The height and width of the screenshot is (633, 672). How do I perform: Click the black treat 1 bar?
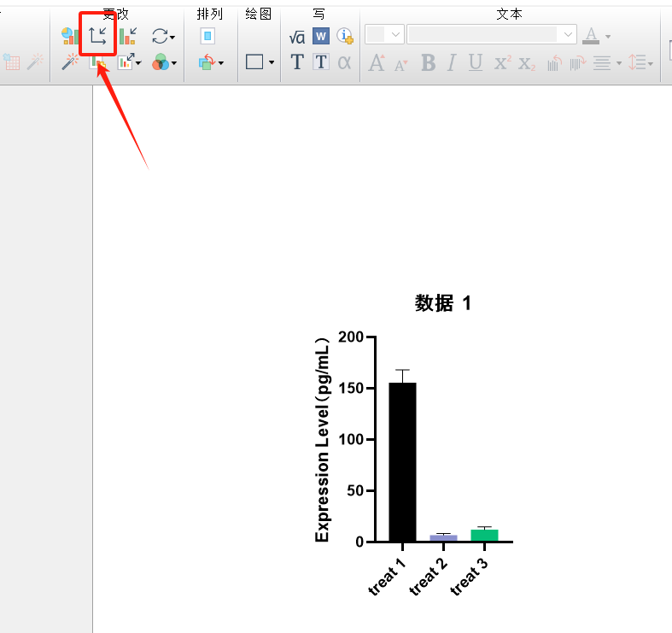point(402,461)
